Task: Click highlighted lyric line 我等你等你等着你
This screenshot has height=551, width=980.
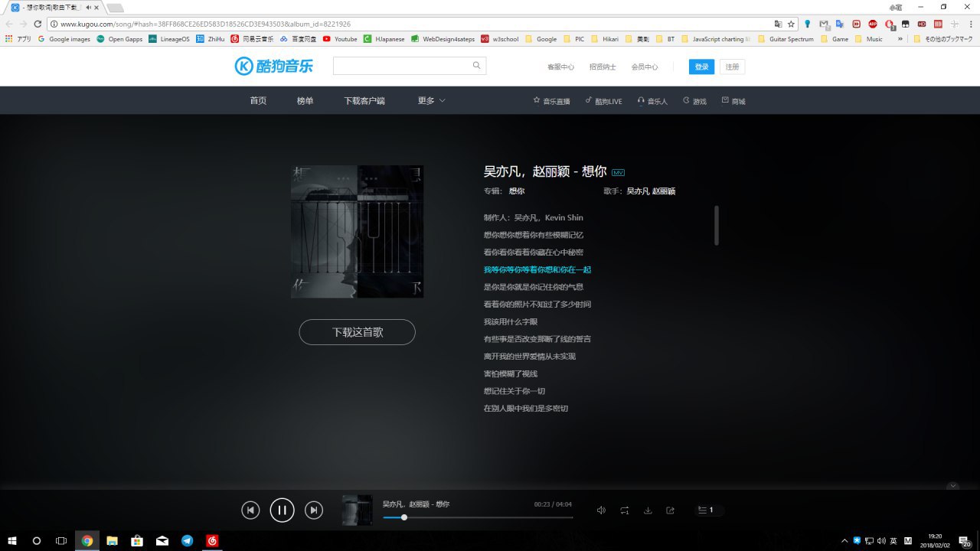Action: click(537, 270)
